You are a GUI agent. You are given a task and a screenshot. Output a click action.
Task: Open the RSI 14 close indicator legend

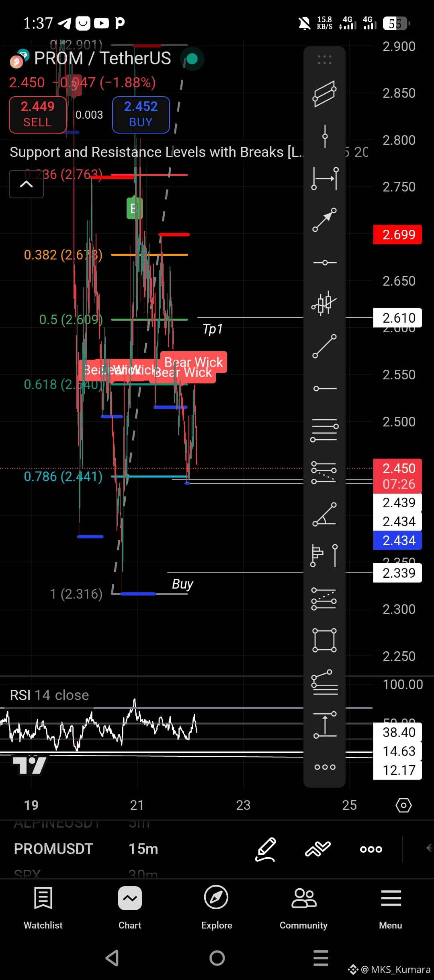pos(49,695)
